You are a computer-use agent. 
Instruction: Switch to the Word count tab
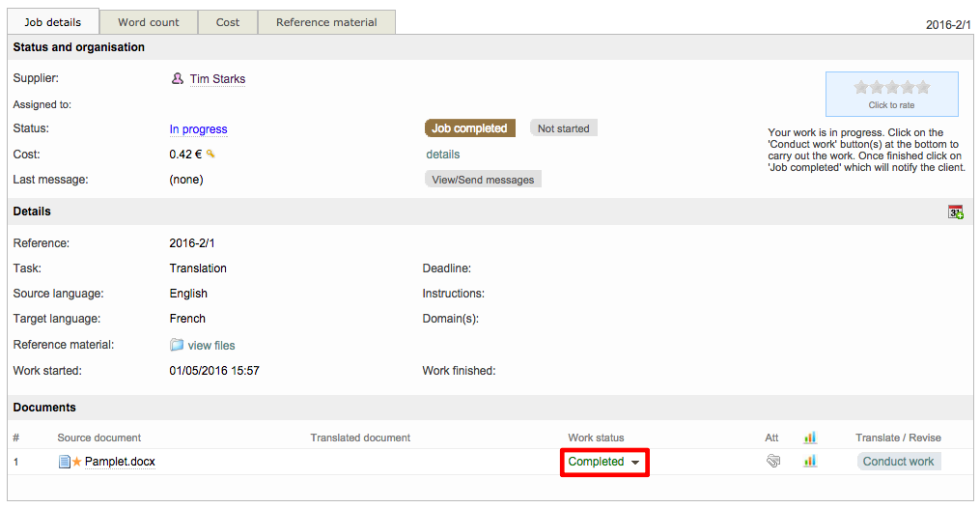[149, 22]
